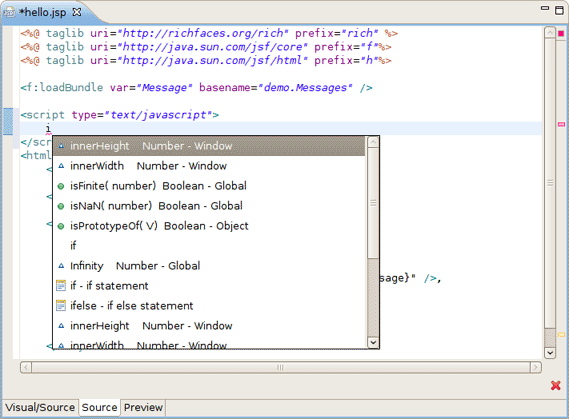The height and width of the screenshot is (419, 569).
Task: Click the yellow warning marker in the overview ruler
Action: coord(561,334)
